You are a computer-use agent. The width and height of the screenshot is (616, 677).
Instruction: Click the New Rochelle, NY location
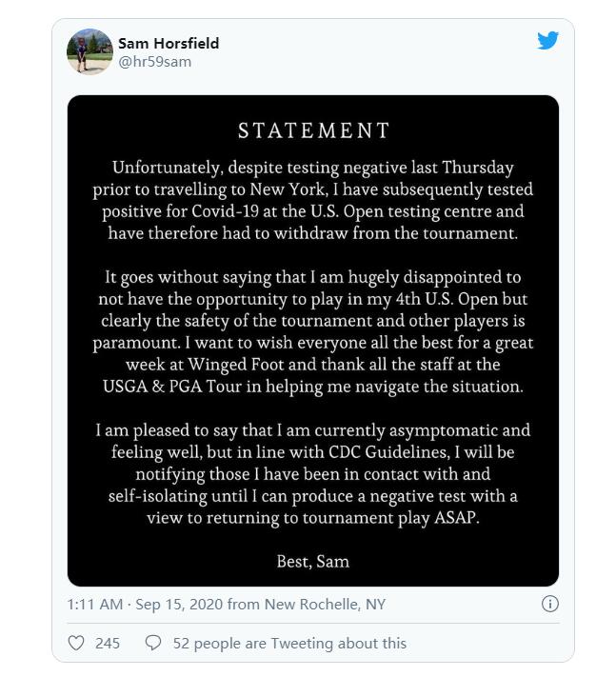point(325,604)
